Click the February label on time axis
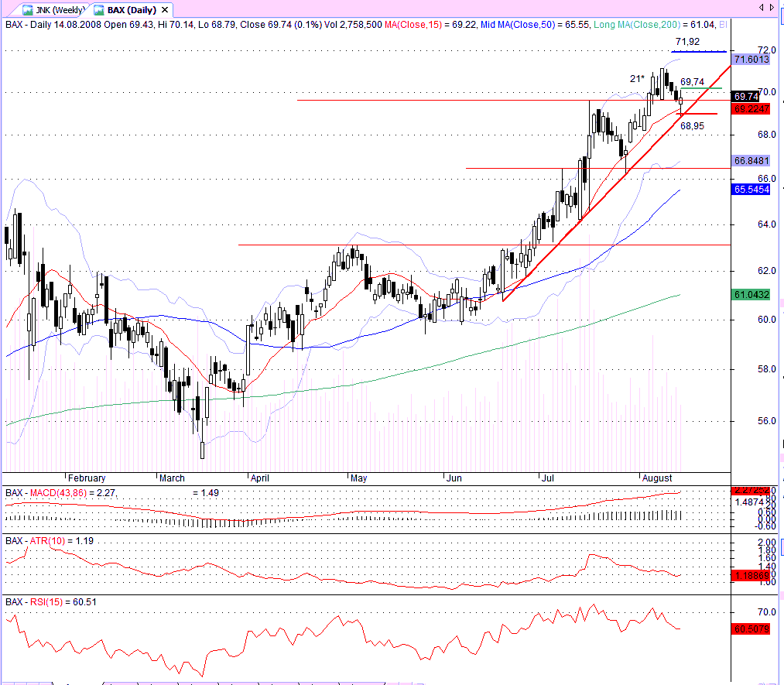Viewport: 784px width, 685px height. pos(87,478)
